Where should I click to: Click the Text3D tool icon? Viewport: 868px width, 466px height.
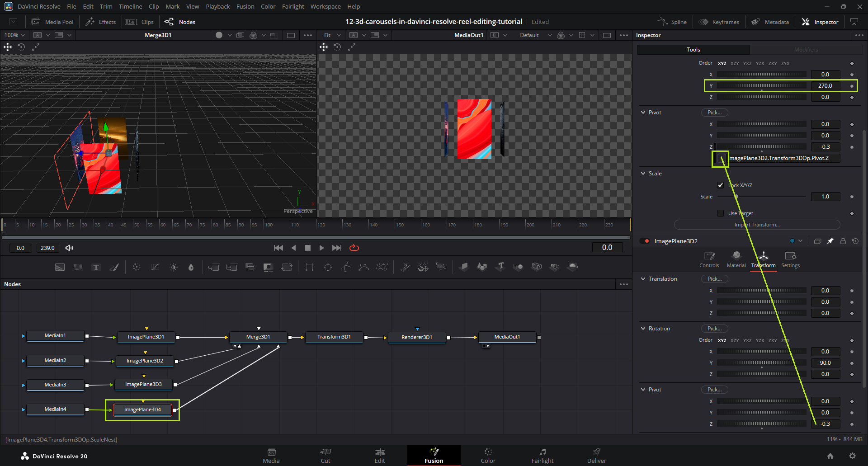500,267
